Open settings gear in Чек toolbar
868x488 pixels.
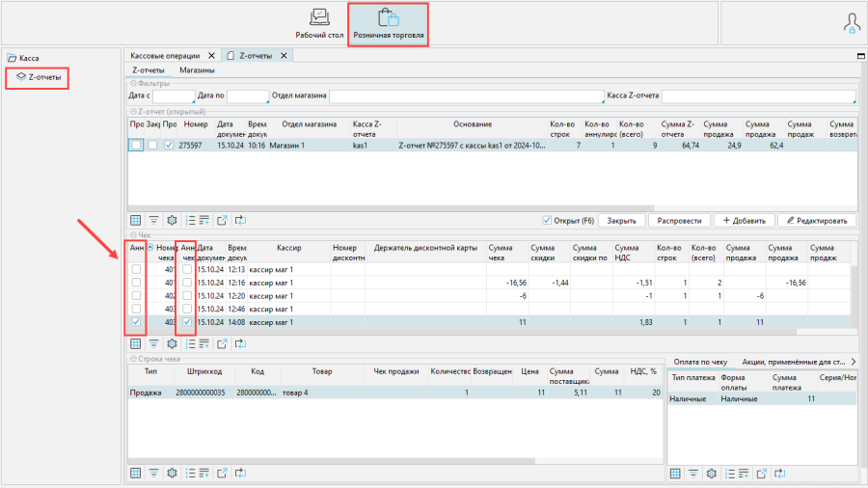pyautogui.click(x=172, y=343)
